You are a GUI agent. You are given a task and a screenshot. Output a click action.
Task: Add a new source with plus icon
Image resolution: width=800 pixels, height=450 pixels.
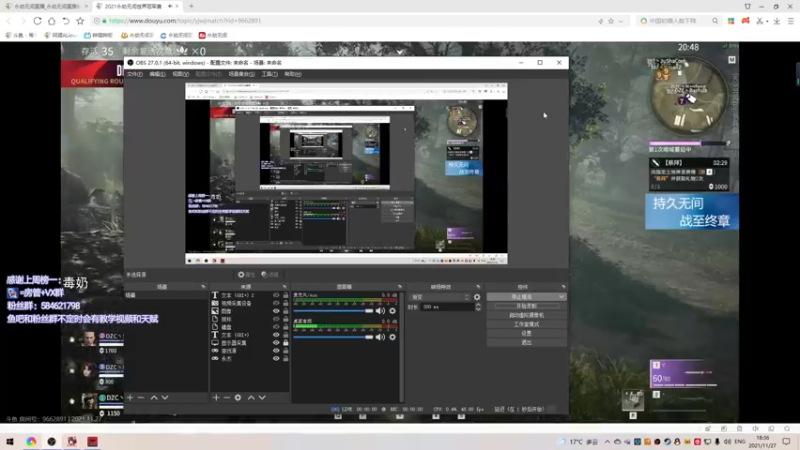tap(216, 397)
